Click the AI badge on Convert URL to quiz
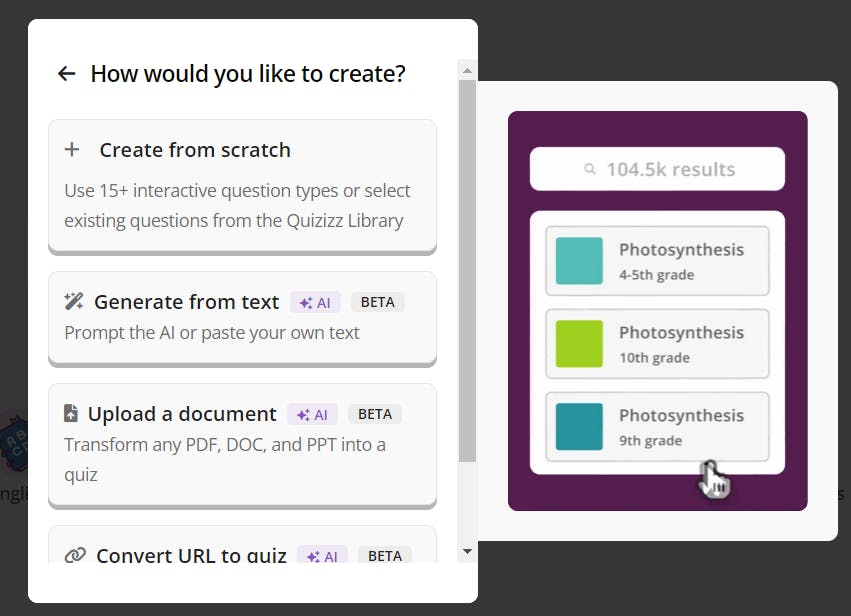 [x=322, y=555]
